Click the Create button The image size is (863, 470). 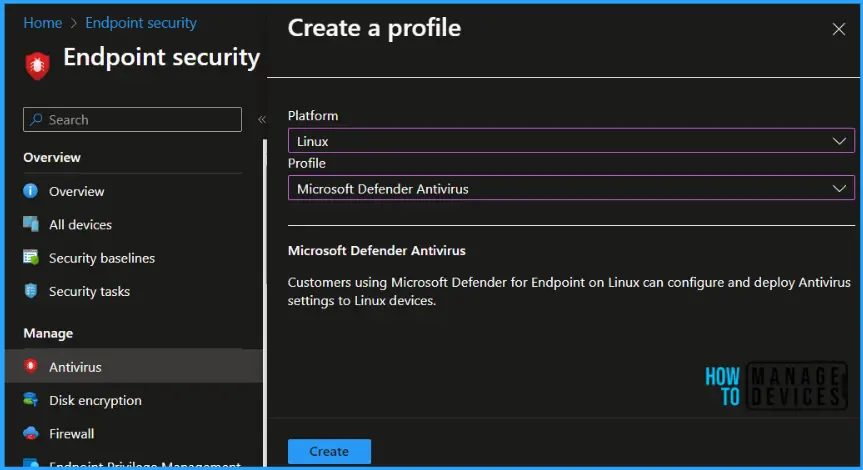point(329,451)
